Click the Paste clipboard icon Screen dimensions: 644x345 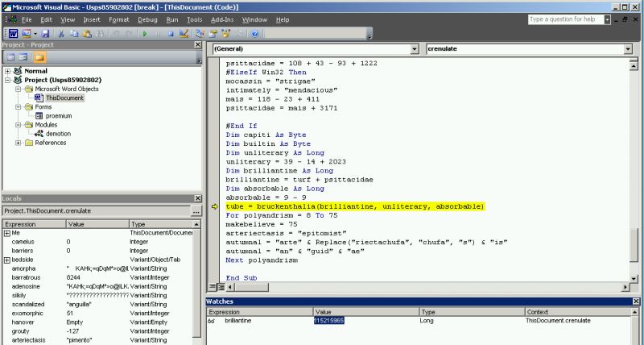pyautogui.click(x=87, y=34)
